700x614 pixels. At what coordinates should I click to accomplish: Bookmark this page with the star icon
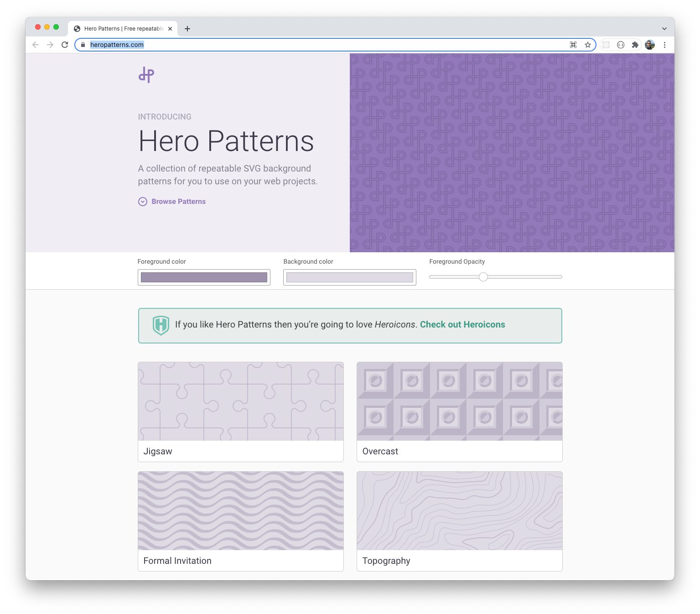[x=588, y=45]
